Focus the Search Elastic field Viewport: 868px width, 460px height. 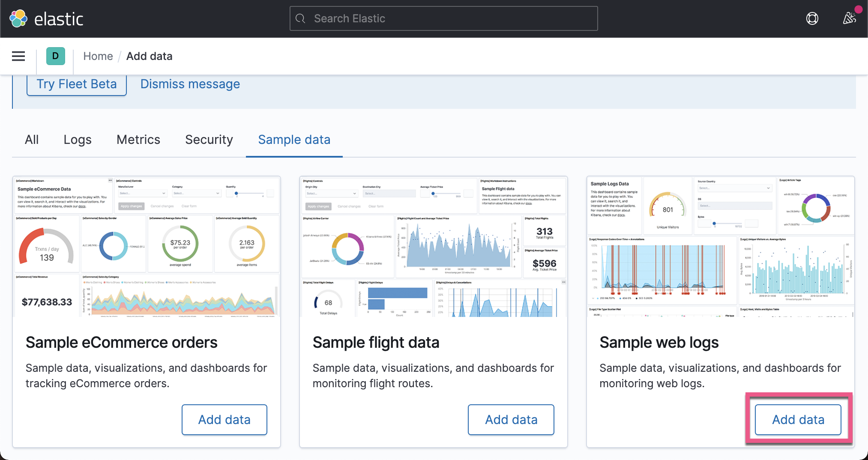pyautogui.click(x=443, y=18)
